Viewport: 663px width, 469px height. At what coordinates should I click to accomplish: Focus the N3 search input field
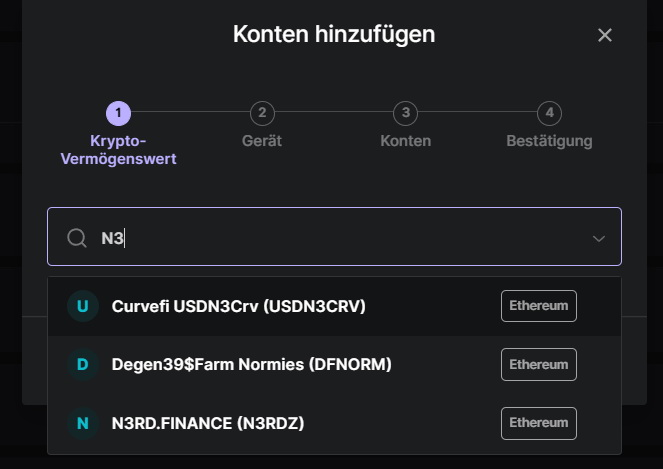tap(334, 236)
